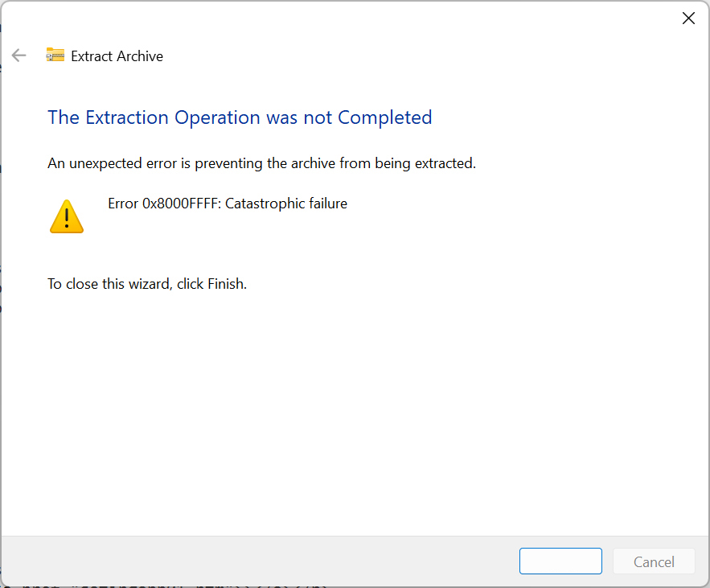Click the back arrow in the wizard header
The width and height of the screenshot is (710, 588).
pyautogui.click(x=18, y=56)
